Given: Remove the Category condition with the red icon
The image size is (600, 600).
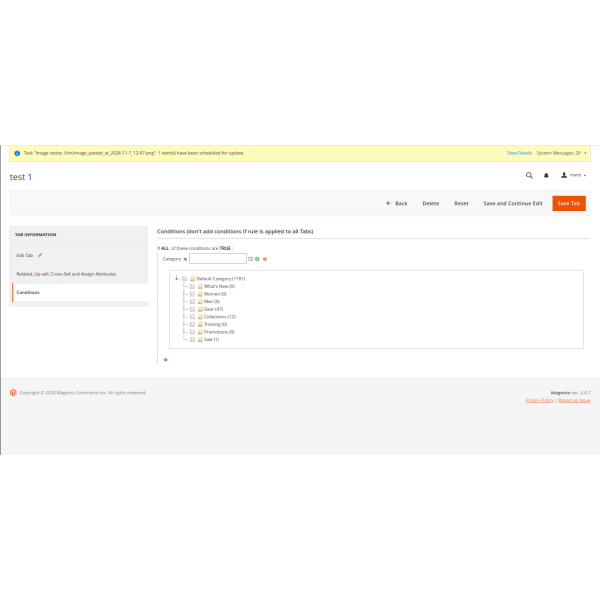Looking at the screenshot, I should [x=264, y=258].
